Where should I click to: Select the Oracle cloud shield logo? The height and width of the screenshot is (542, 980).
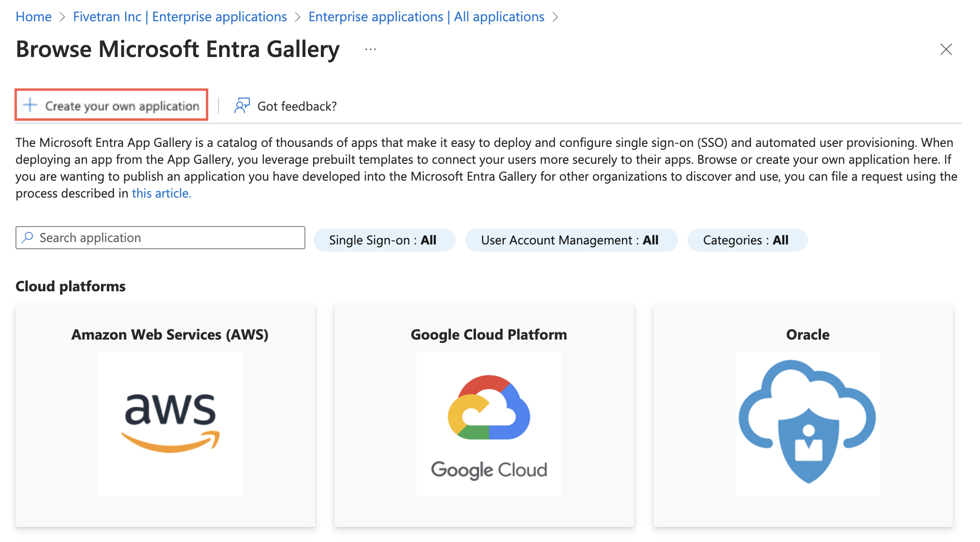pyautogui.click(x=807, y=423)
